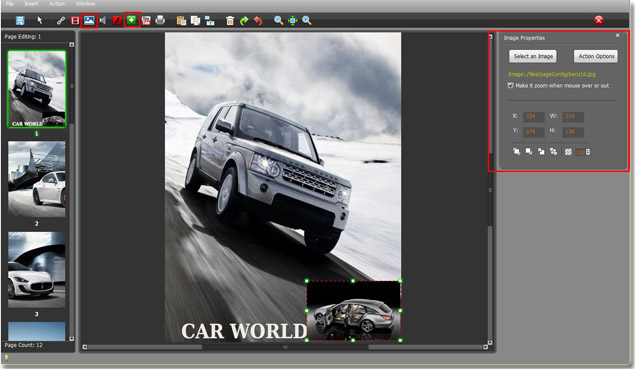
Task: Click the Add Sound speaker icon
Action: [103, 20]
